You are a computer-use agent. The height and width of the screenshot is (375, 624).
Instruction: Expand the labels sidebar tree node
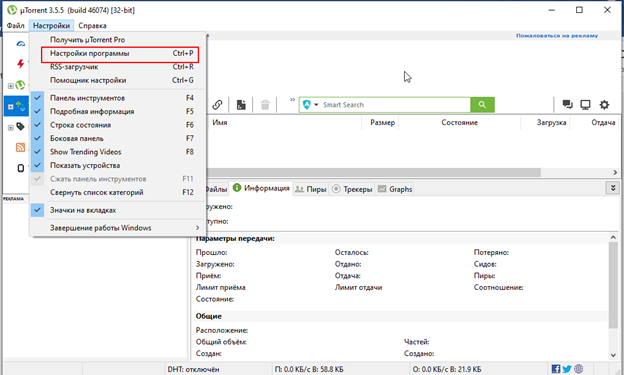(11, 128)
